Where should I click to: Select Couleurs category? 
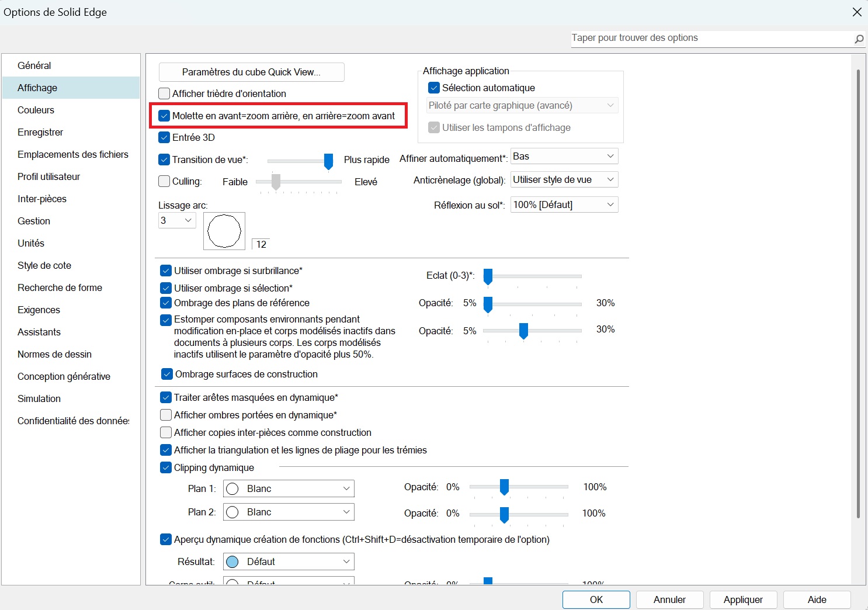71,110
